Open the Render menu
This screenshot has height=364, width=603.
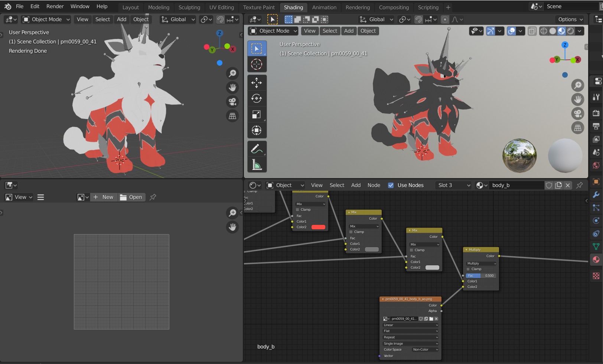coord(55,6)
